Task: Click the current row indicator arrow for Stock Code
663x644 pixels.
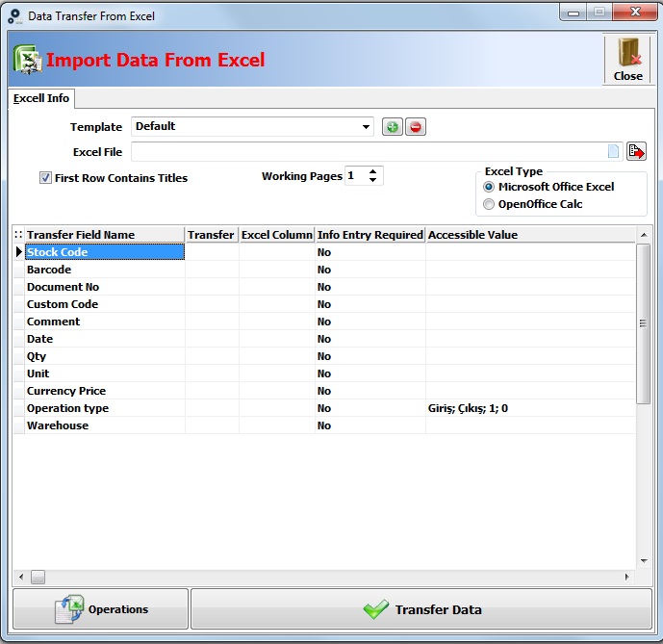Action: (x=18, y=252)
